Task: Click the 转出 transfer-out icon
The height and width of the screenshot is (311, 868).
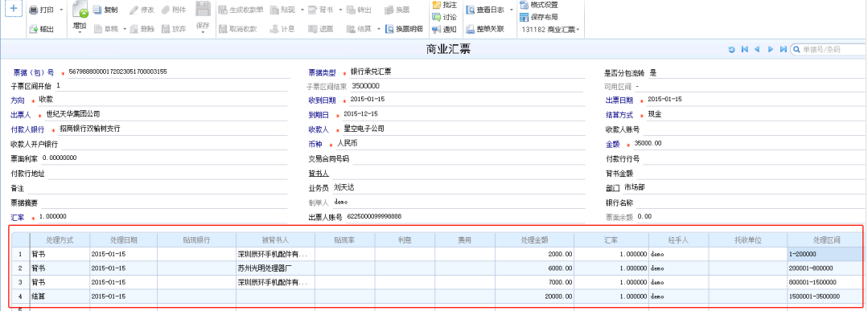Action: pyautogui.click(x=351, y=10)
